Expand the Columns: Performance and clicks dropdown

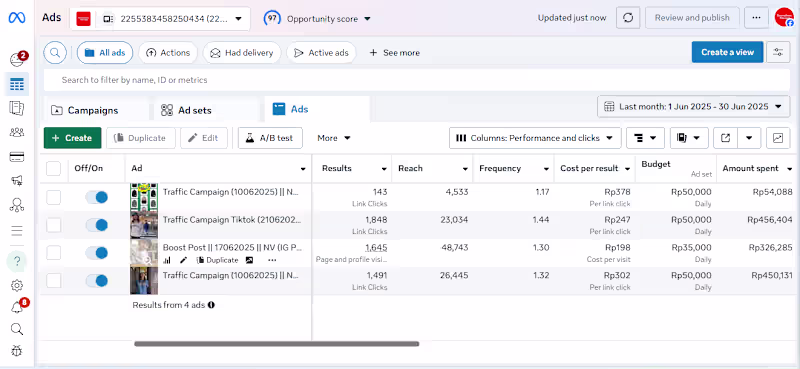point(535,138)
